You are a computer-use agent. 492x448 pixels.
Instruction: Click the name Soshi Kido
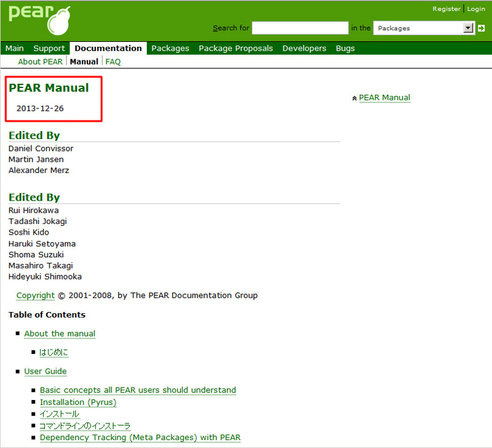pos(28,233)
